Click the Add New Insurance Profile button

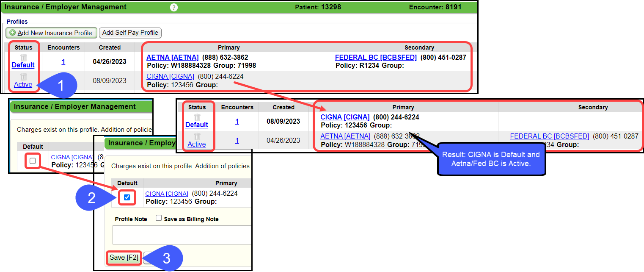(x=51, y=33)
